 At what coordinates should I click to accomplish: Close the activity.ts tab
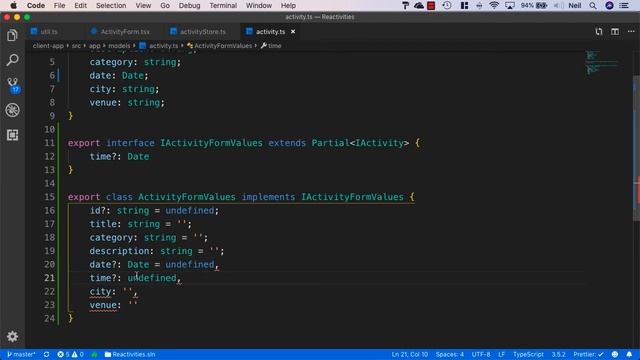pyautogui.click(x=293, y=31)
